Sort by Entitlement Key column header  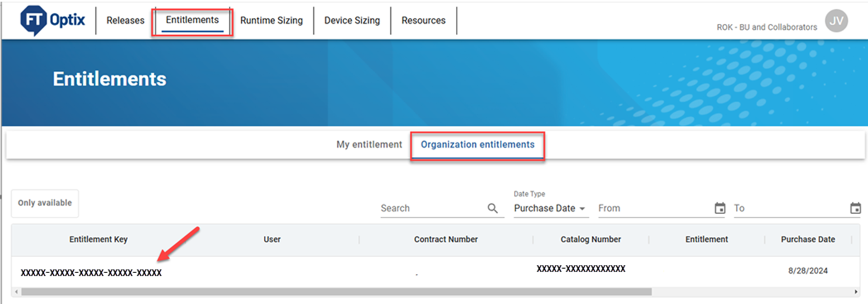98,240
